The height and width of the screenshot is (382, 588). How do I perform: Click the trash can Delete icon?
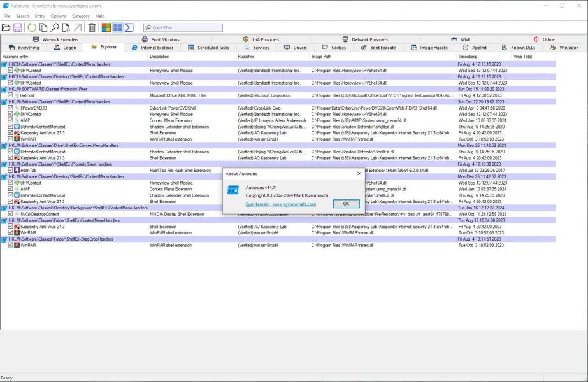[x=92, y=27]
